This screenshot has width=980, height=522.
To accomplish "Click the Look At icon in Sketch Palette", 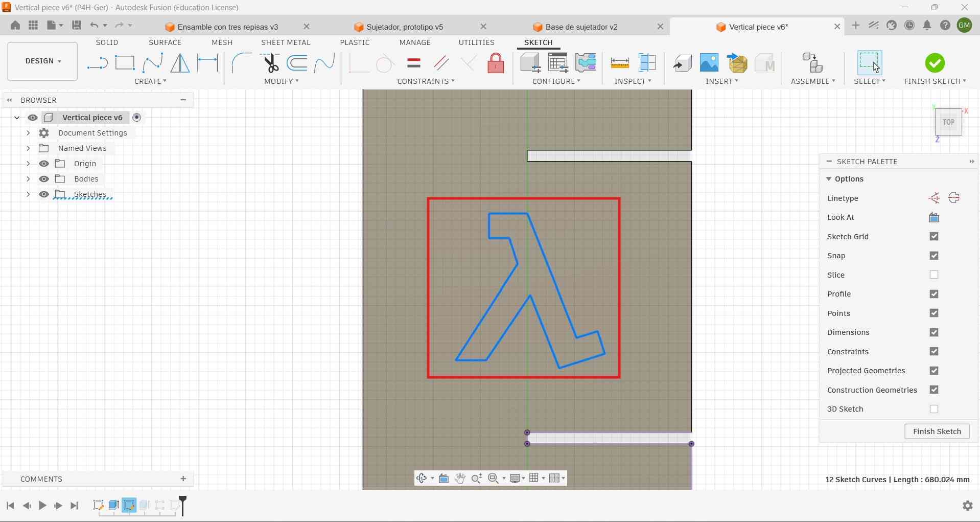I will click(934, 217).
